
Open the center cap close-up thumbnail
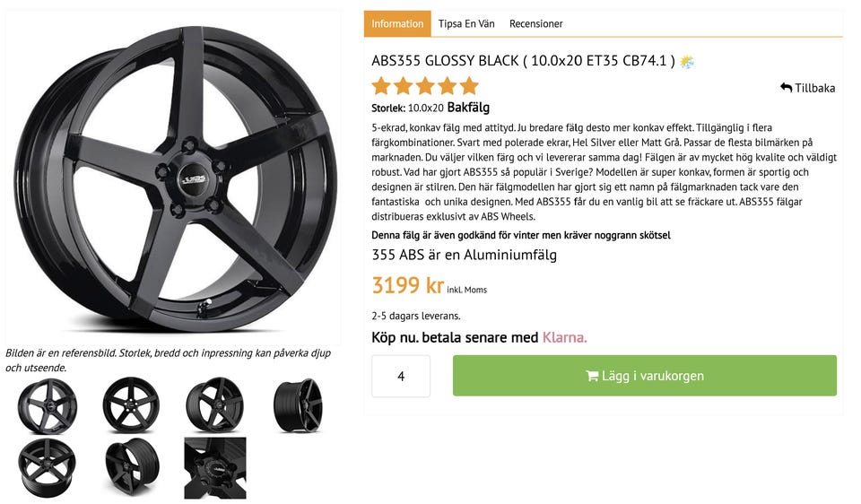click(x=214, y=467)
